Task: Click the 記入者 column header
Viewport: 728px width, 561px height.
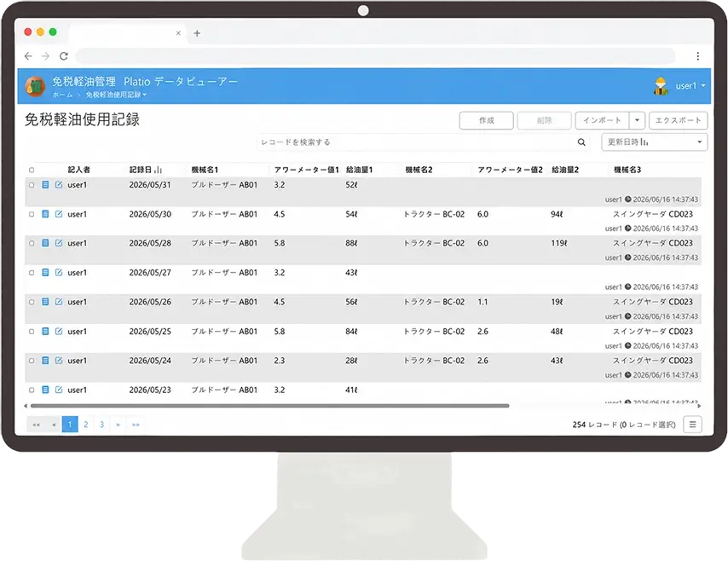Action: [79, 170]
